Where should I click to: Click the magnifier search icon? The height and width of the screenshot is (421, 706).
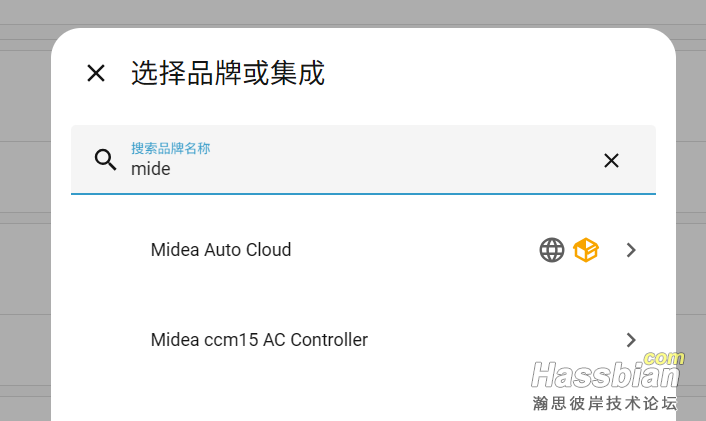(105, 160)
